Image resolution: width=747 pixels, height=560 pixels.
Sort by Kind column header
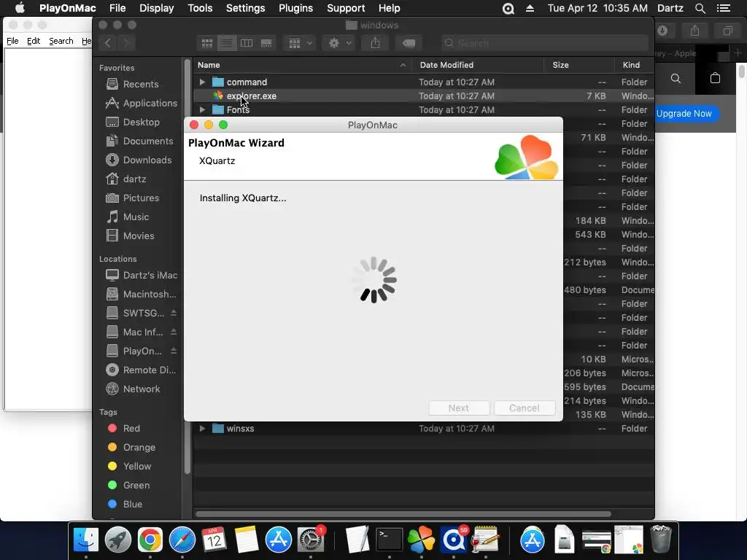(x=634, y=65)
